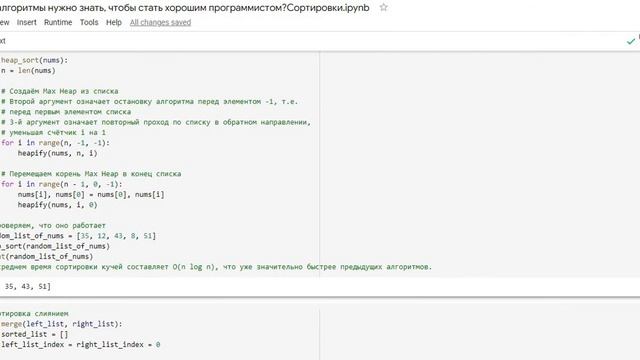Image resolution: width=640 pixels, height=360 pixels.
Task: Click the 'merge(left_list, right_list):' definition line
Action: (x=62, y=324)
